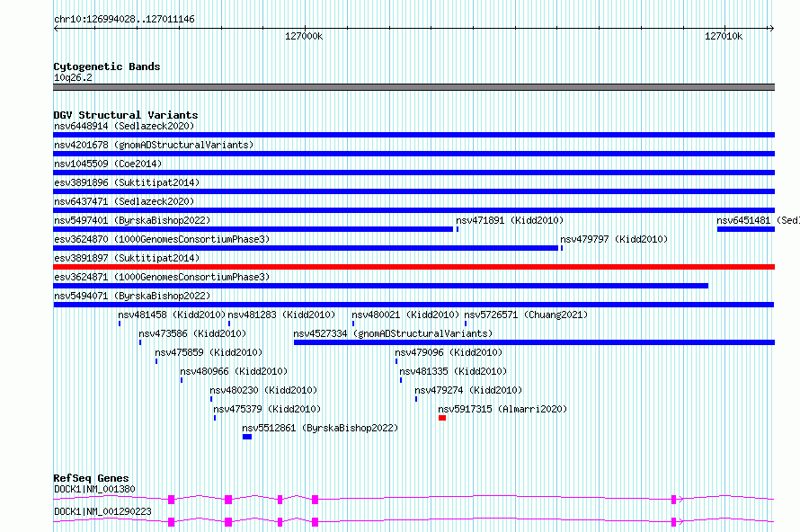
Task: Click the blue nsv6451481 variant bar
Action: pyautogui.click(x=746, y=229)
